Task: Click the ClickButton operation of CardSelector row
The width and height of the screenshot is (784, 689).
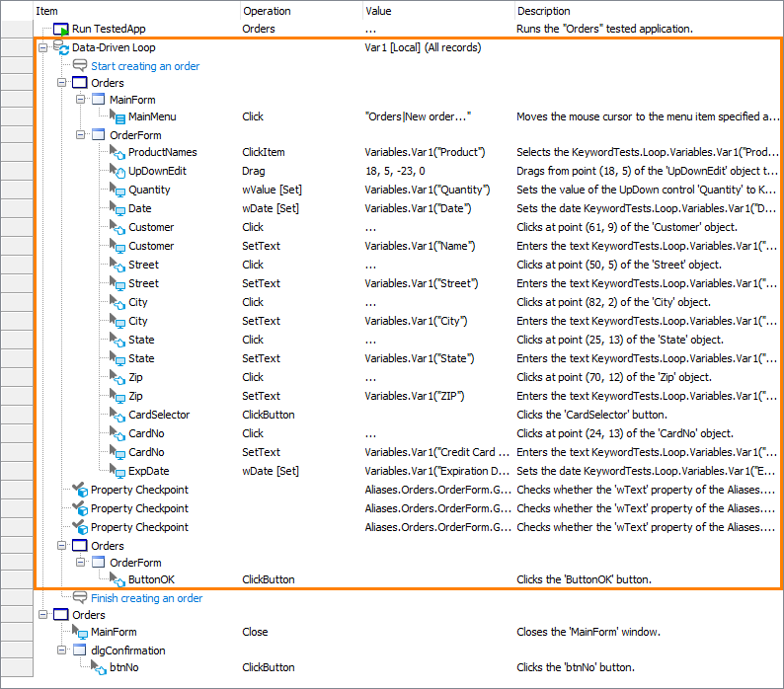Action: [x=269, y=415]
